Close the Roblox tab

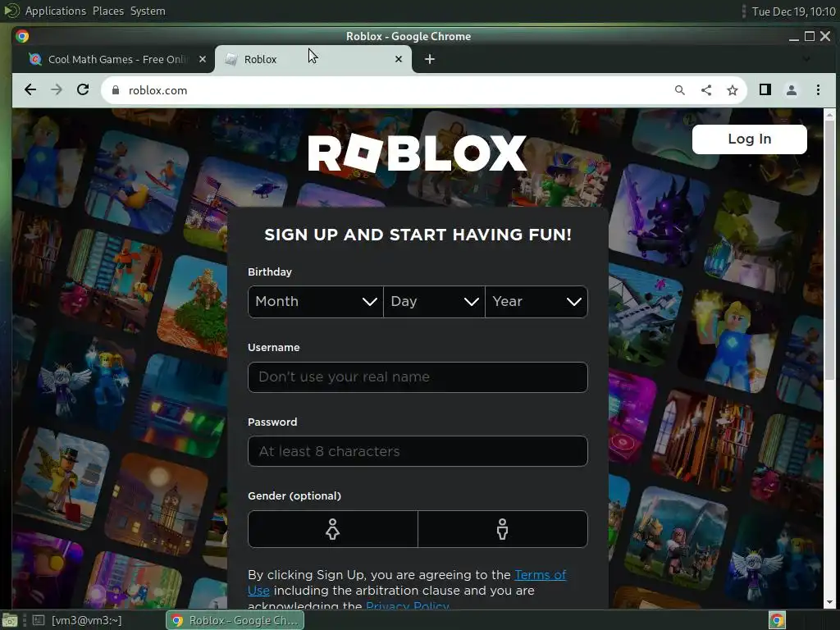pyautogui.click(x=399, y=59)
